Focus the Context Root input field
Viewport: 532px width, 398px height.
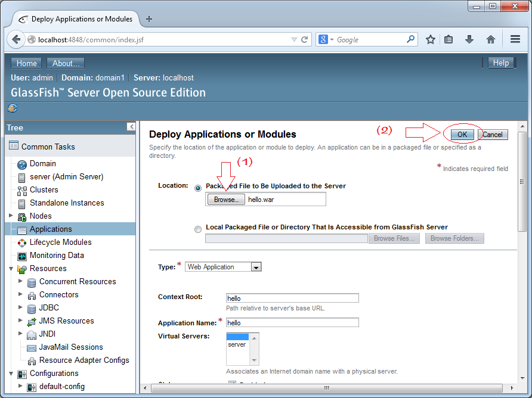(292, 298)
